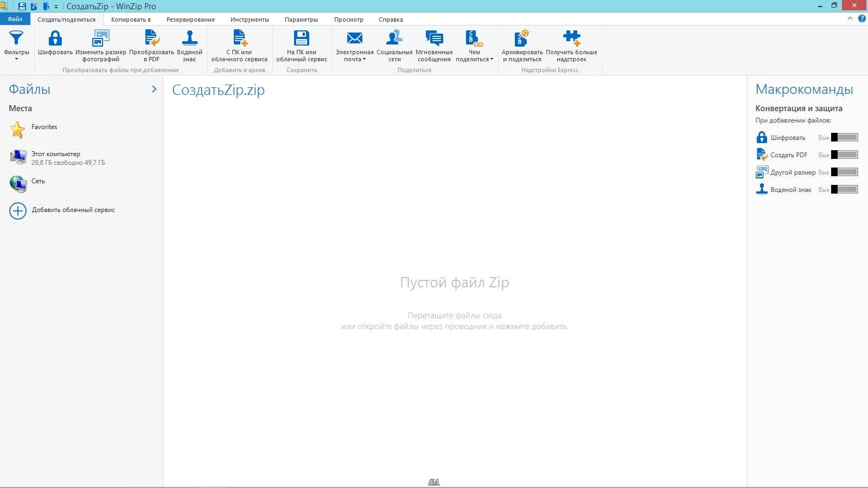Enable the Создать PDF switch
The width and height of the screenshot is (868, 488).
[x=845, y=155]
